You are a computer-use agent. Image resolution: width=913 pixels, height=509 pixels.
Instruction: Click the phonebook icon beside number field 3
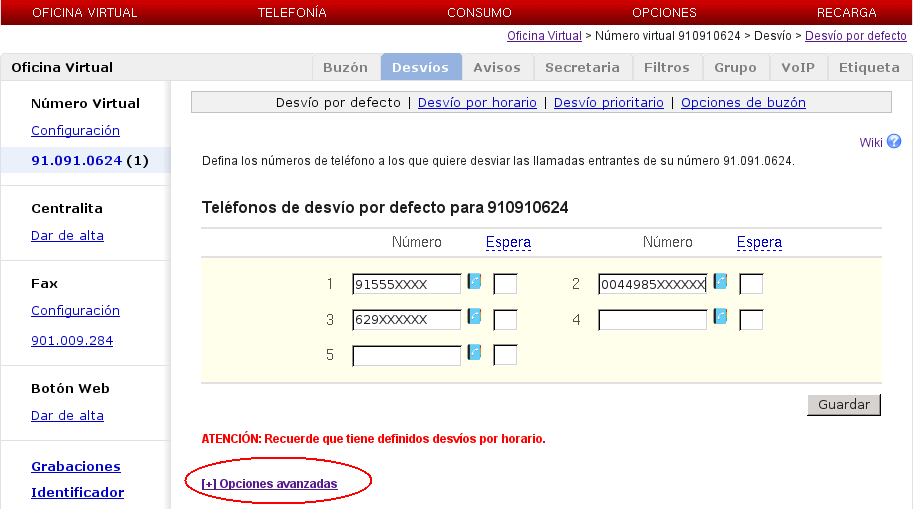tap(475, 318)
